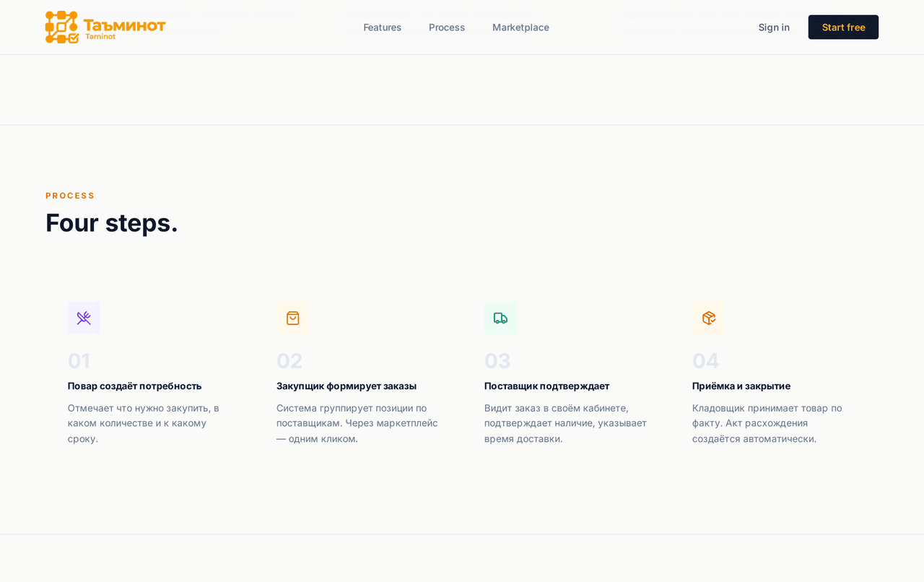Image resolution: width=924 pixels, height=582 pixels.
Task: Click the Start free button
Action: point(843,27)
